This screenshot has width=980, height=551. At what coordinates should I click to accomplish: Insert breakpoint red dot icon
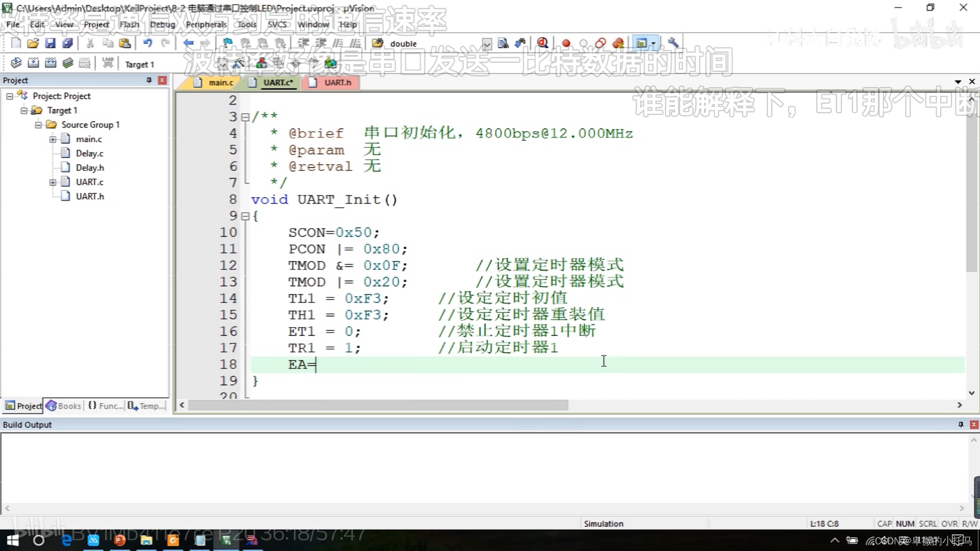click(566, 43)
